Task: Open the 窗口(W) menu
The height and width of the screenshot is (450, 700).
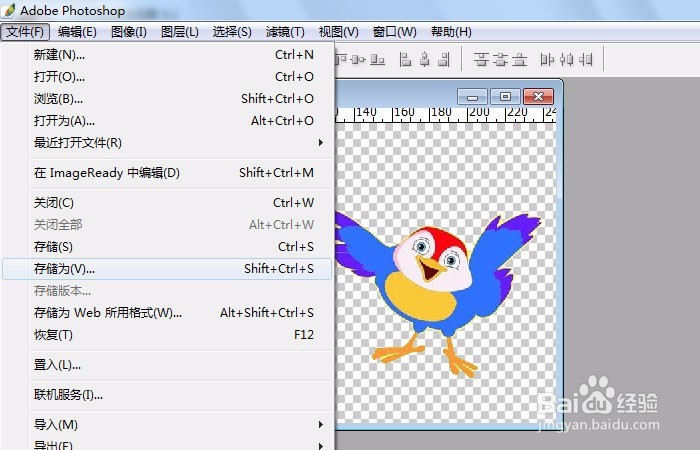Action: (394, 32)
